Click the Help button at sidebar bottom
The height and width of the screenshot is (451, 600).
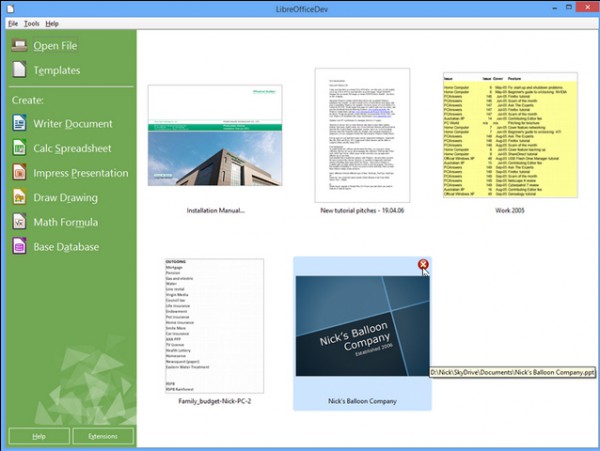click(39, 436)
